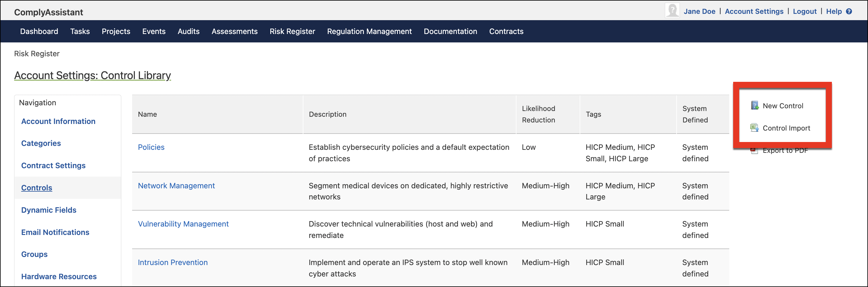Click the Jane Doe avatar image
This screenshot has height=287, width=868.
(x=672, y=10)
